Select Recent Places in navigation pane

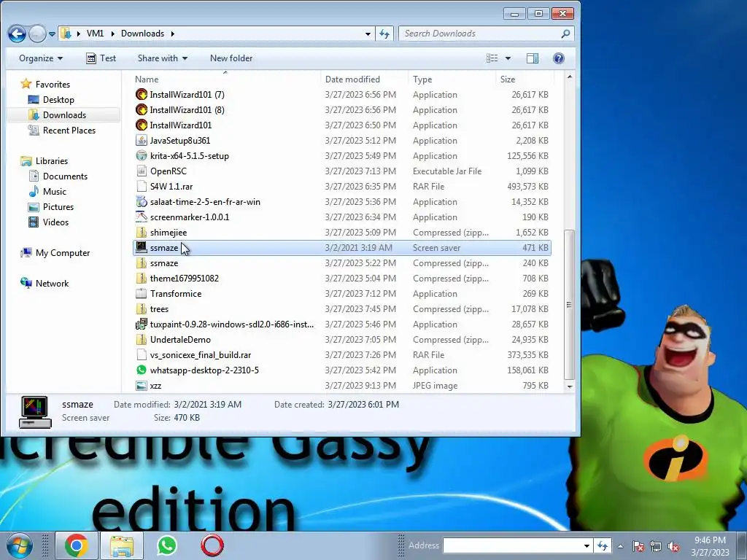pyautogui.click(x=62, y=130)
